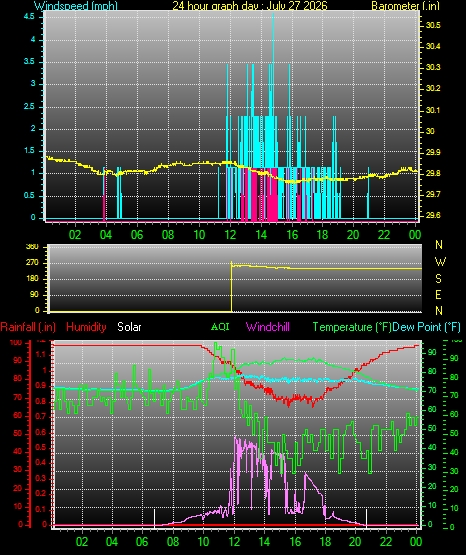Click hour 22 under the bottom graph
466x555 pixels.
coord(386,542)
